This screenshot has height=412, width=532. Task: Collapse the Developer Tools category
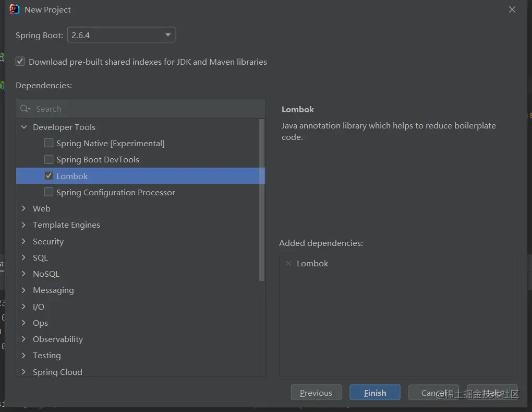pyautogui.click(x=23, y=127)
